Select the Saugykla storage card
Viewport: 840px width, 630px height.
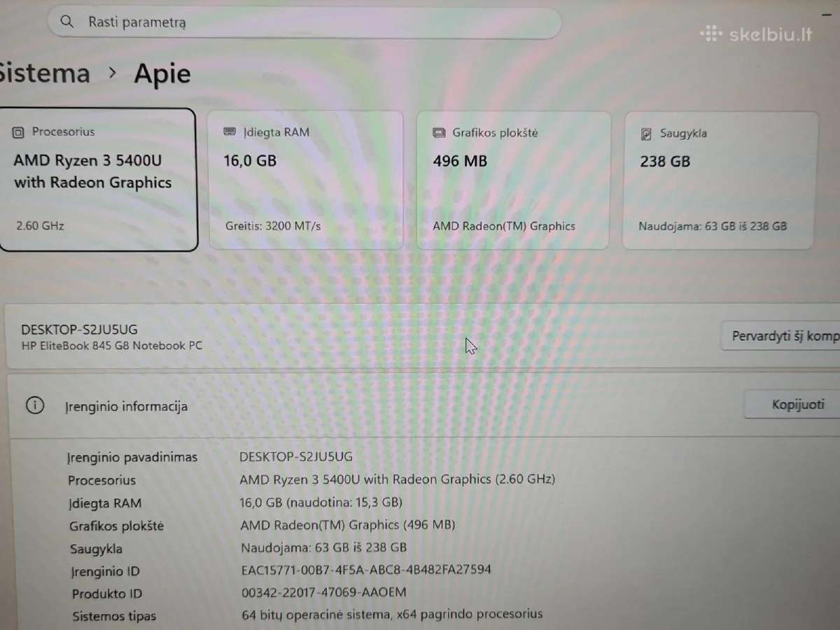(720, 180)
